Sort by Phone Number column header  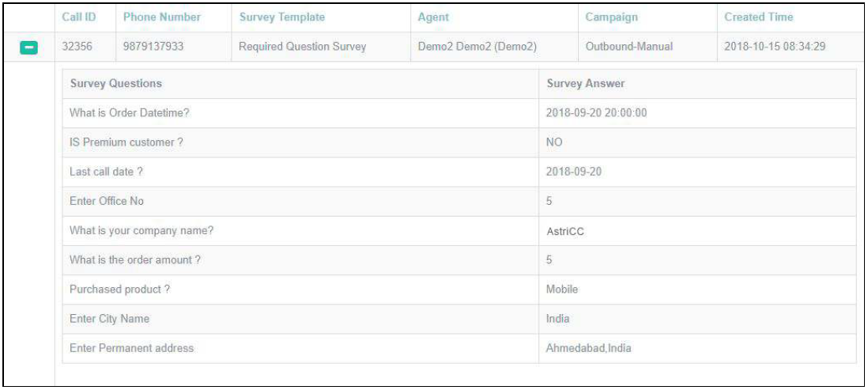coord(162,17)
